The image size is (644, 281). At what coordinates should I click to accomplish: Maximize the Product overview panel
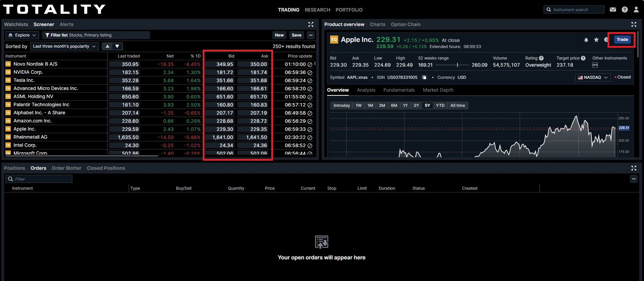(x=634, y=24)
